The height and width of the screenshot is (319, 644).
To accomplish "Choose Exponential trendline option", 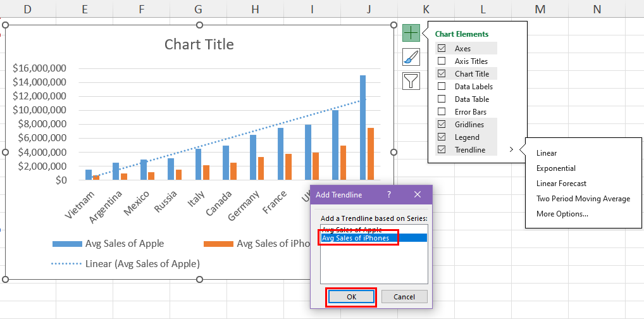I will click(555, 168).
